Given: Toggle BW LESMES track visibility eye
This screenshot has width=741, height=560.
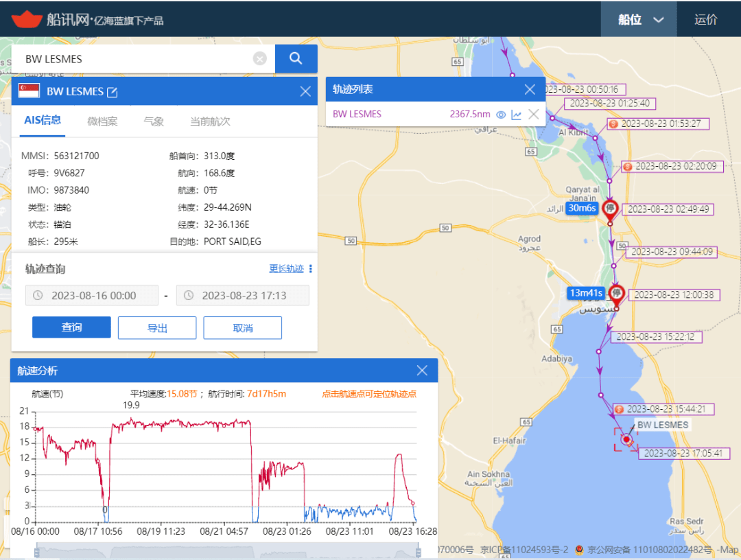Looking at the screenshot, I should pyautogui.click(x=501, y=115).
